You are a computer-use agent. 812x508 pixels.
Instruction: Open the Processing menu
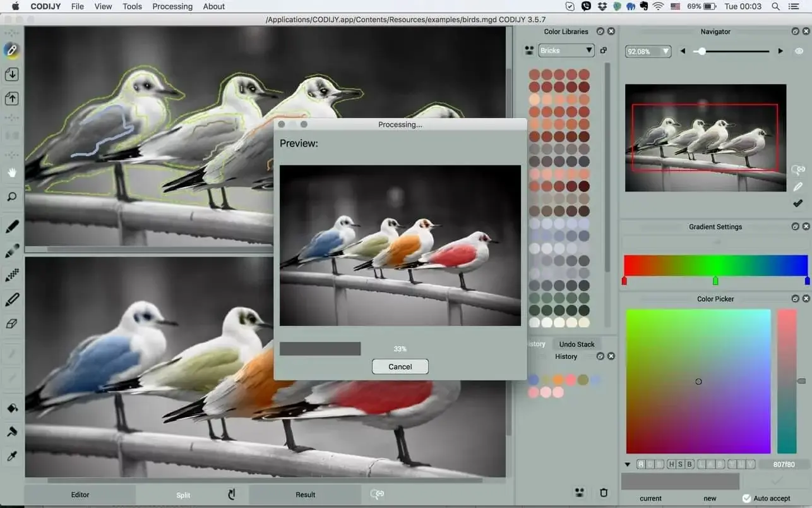tap(172, 6)
